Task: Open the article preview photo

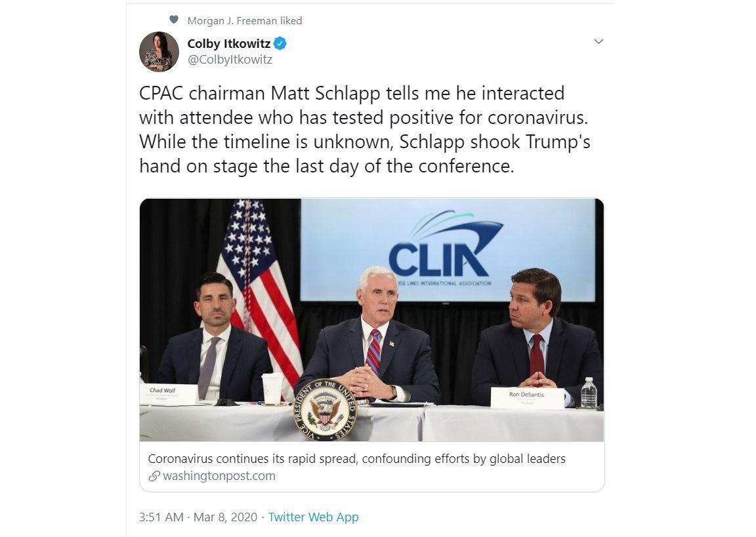Action: (371, 320)
